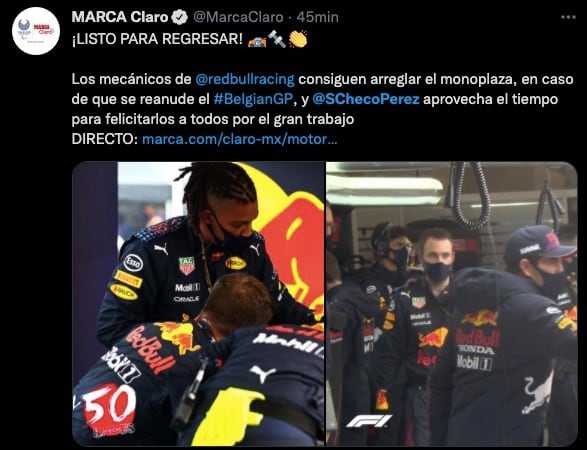Click the race car emoji in tweet
Viewport: 587px width, 450px height.
pyautogui.click(x=257, y=39)
